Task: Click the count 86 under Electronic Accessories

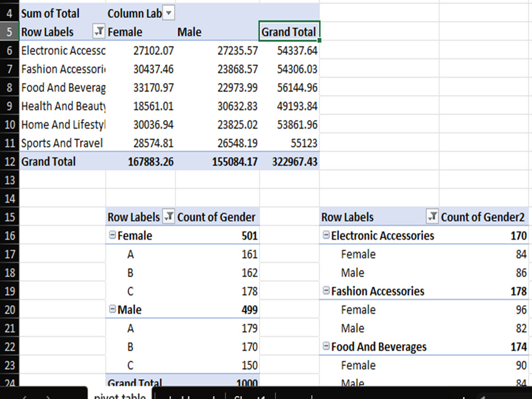Action: click(x=484, y=272)
